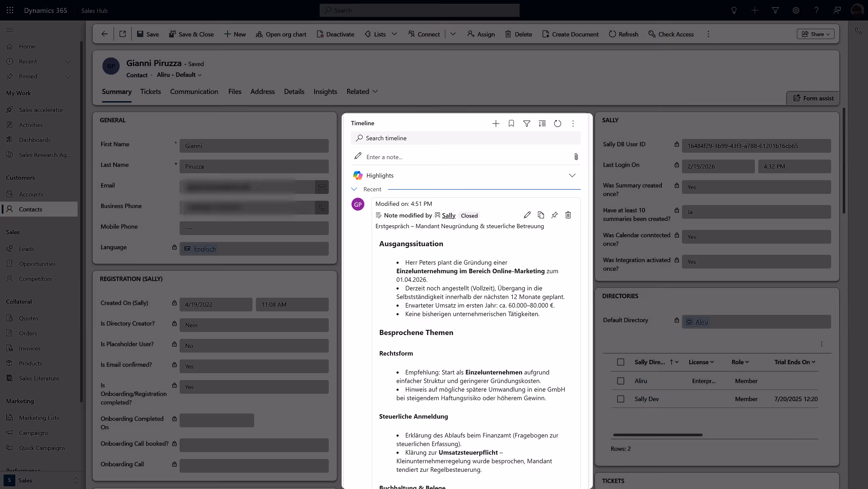Copy the note via copy icon
The height and width of the screenshot is (489, 868).
[541, 215]
